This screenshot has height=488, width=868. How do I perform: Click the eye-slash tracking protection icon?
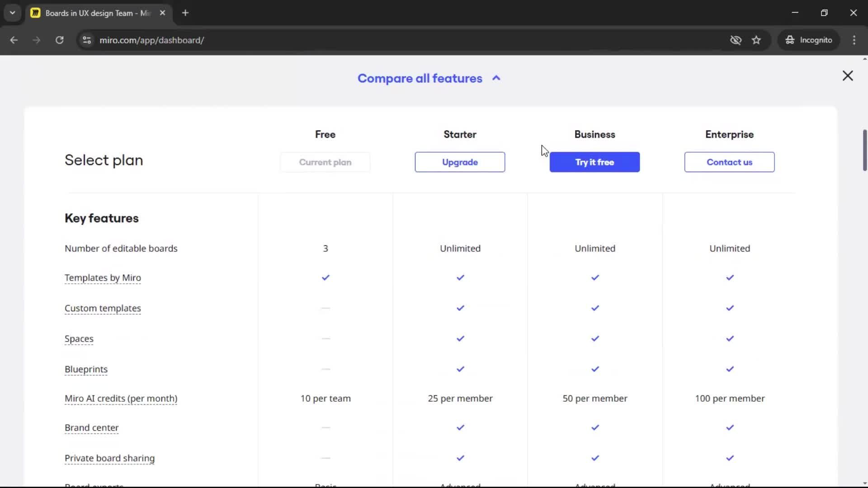[x=736, y=40]
